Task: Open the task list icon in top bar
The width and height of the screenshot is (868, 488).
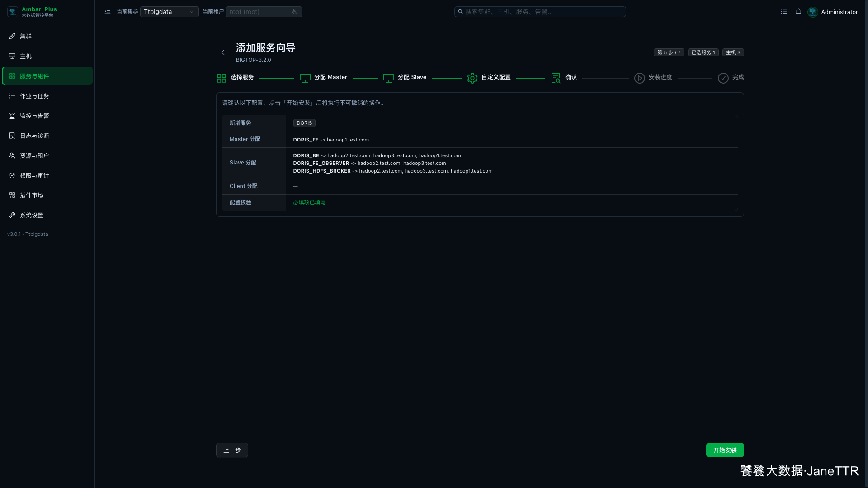Action: tap(784, 12)
